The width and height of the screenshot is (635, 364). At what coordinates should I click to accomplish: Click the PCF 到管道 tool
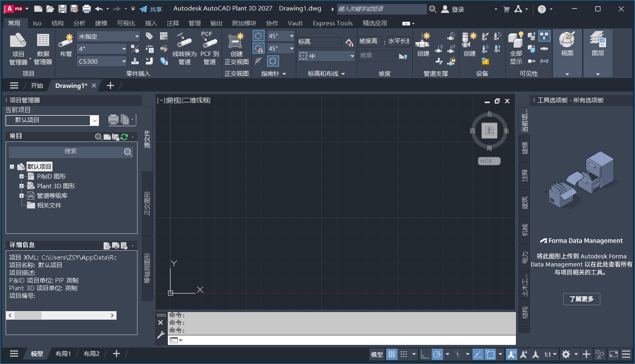pyautogui.click(x=210, y=49)
